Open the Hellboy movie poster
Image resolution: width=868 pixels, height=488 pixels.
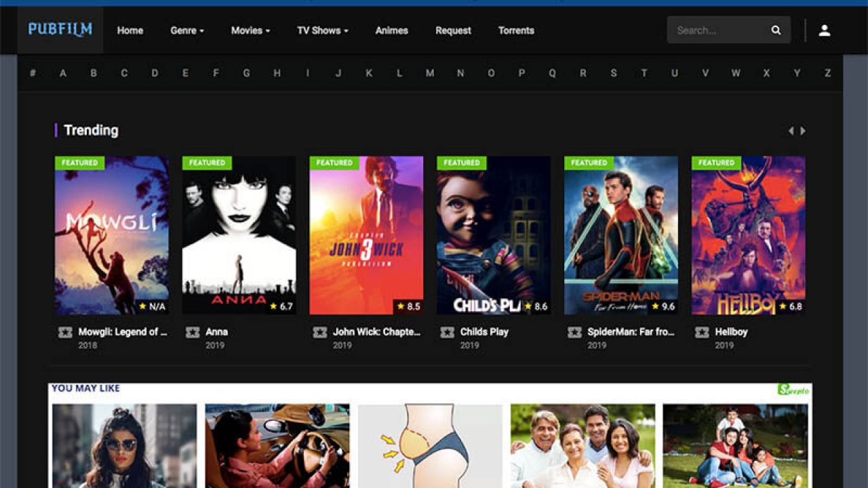[749, 235]
